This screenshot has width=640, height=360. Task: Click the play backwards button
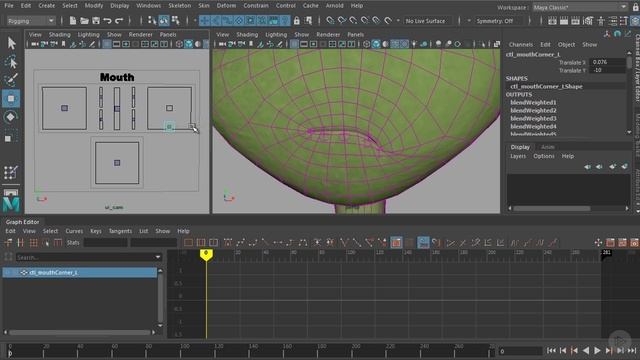pyautogui.click(x=586, y=351)
